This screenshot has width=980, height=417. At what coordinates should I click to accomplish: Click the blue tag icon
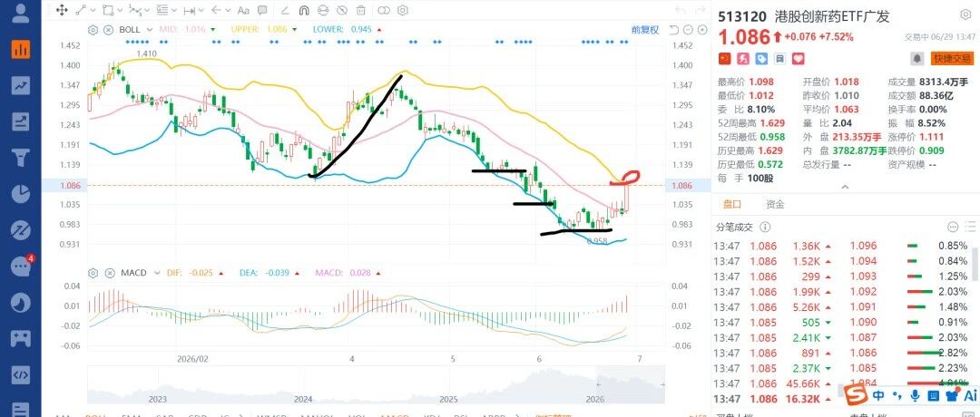point(761,59)
